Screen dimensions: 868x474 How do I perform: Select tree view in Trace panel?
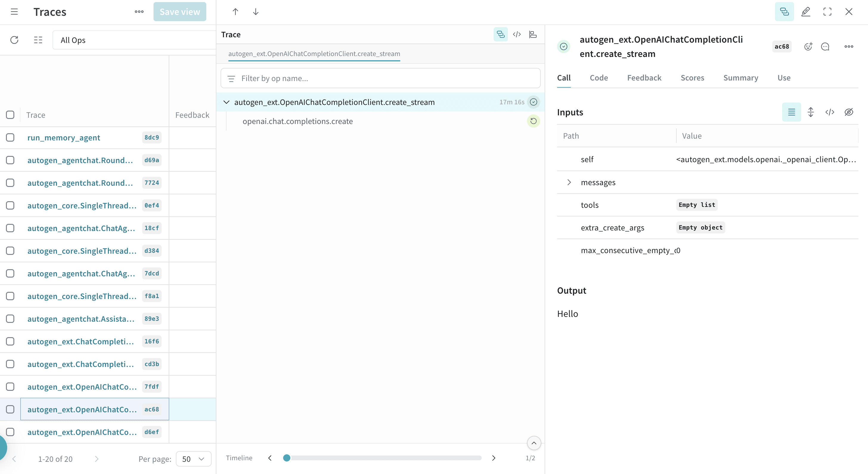click(501, 34)
